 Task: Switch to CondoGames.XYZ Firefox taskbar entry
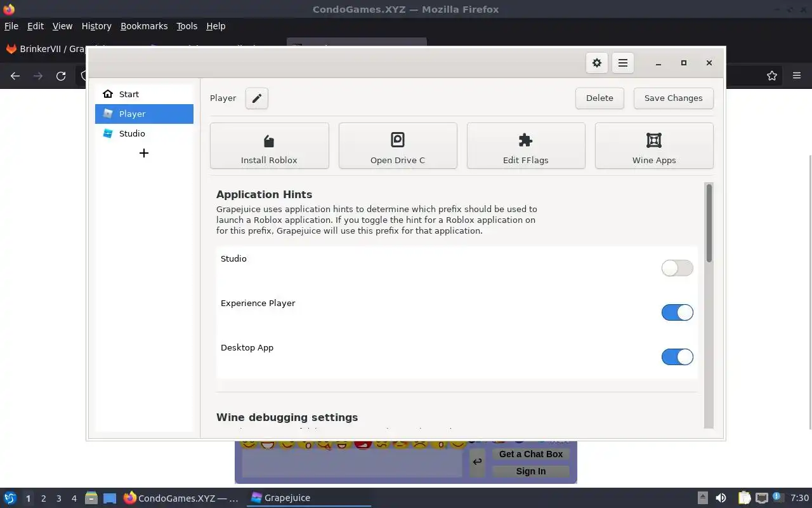pos(181,498)
